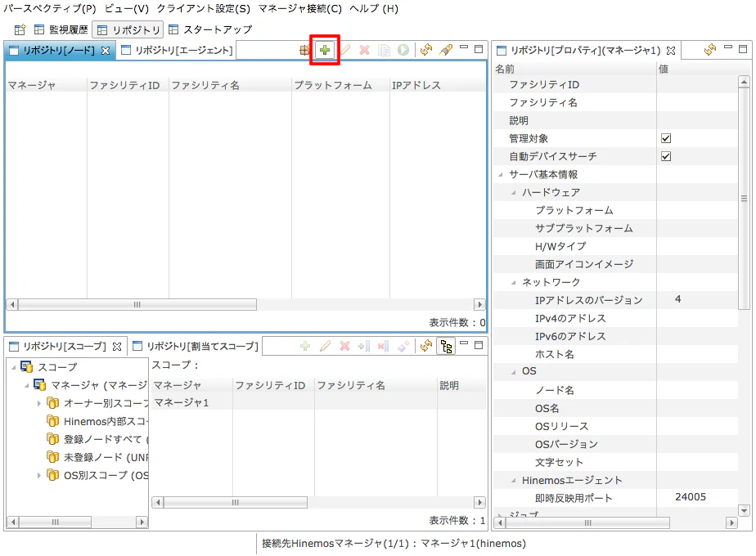Click the open perspective icon
This screenshot has width=756, height=556.
20,30
